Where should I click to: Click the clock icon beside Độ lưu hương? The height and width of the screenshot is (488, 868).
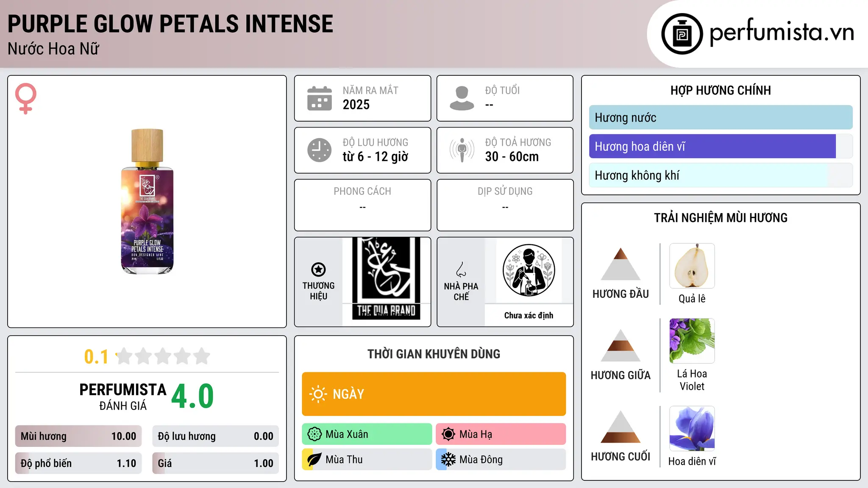point(320,150)
